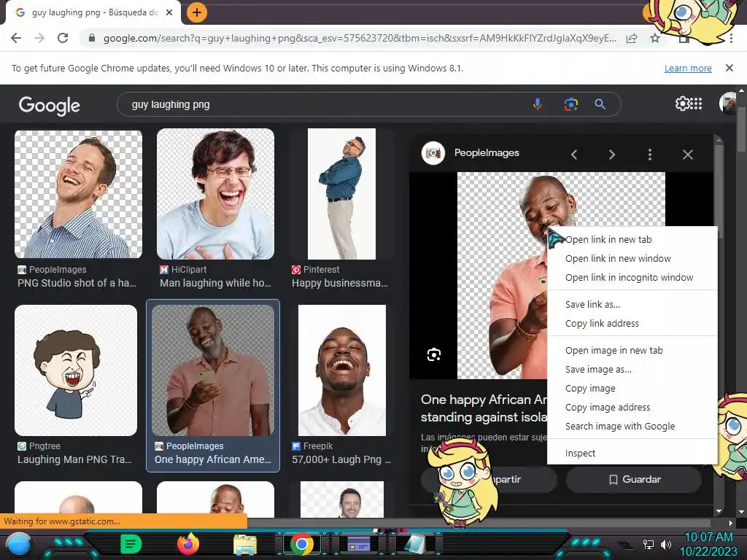Open the Windows Start orb
The image size is (747, 560).
tap(18, 545)
